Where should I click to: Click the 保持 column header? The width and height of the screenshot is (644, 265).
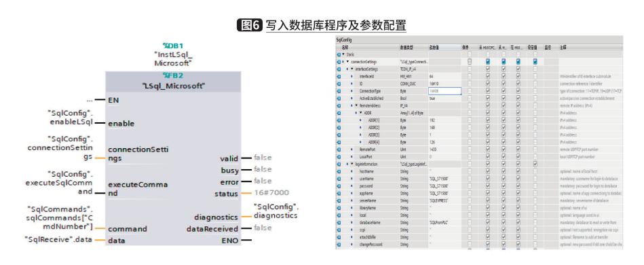pyautogui.click(x=465, y=48)
